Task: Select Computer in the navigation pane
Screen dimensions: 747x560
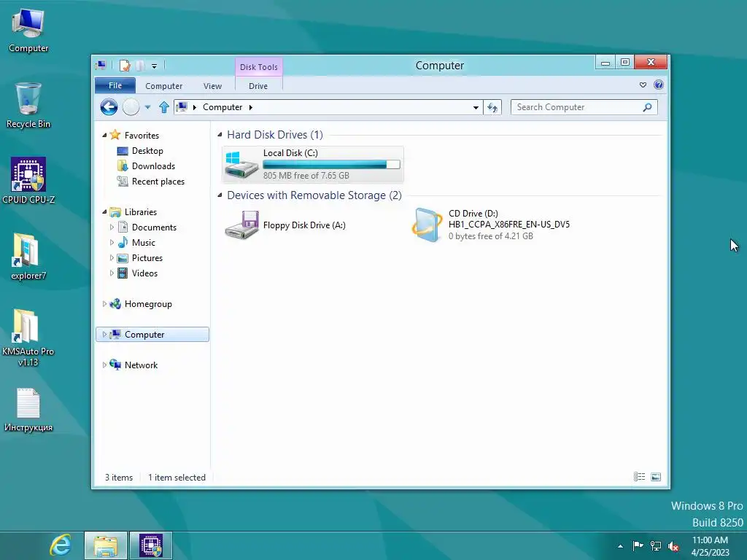Action: (152, 334)
